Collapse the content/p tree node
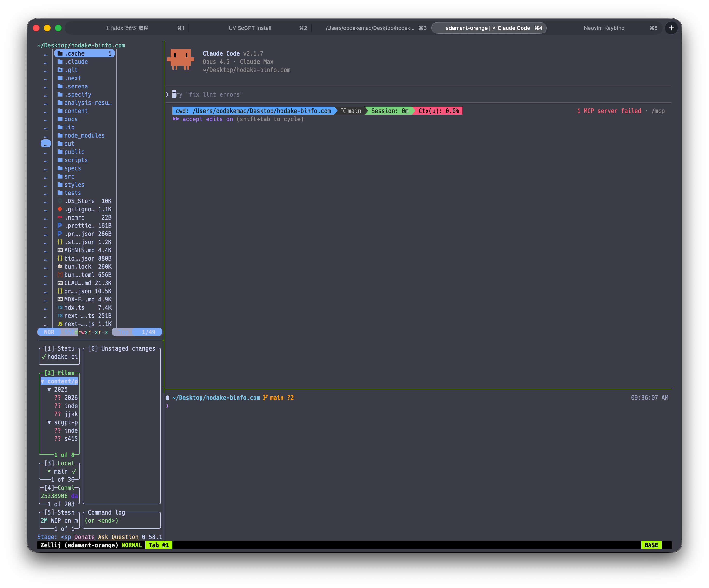709x588 pixels. click(x=43, y=381)
